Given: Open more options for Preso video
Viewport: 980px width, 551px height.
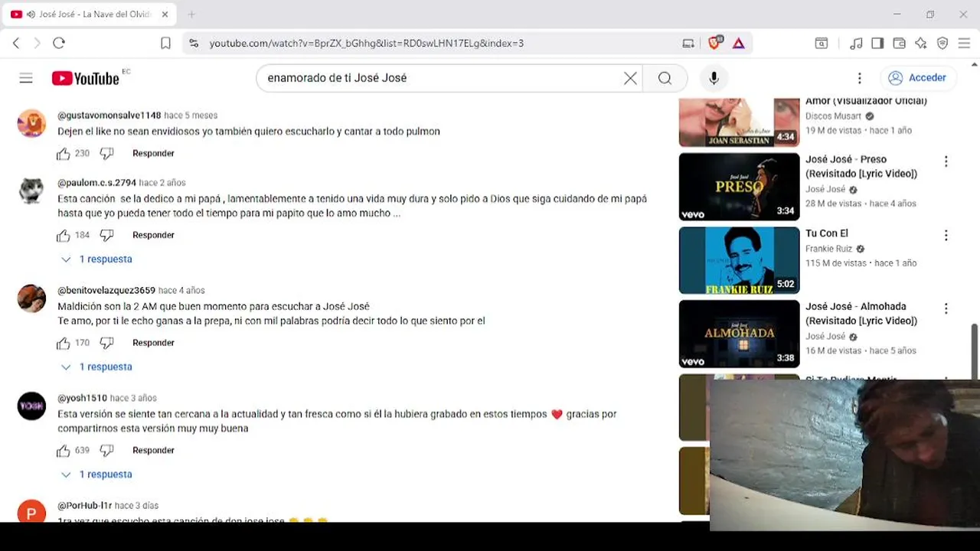Looking at the screenshot, I should click(946, 161).
